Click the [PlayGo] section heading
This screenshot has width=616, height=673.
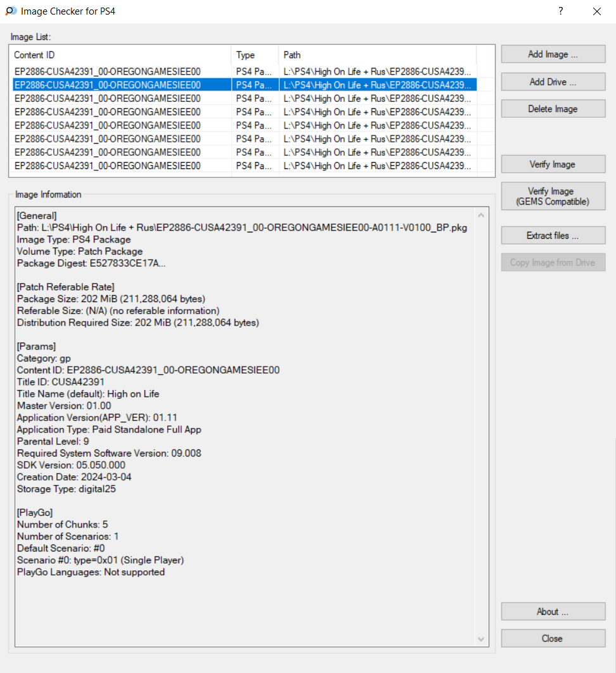click(x=35, y=513)
